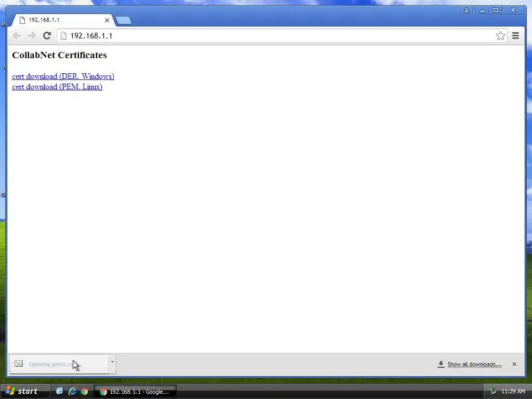Screen dimensions: 532x399
Task: Click cert download (PEM, Linux) link
Action: [57, 87]
